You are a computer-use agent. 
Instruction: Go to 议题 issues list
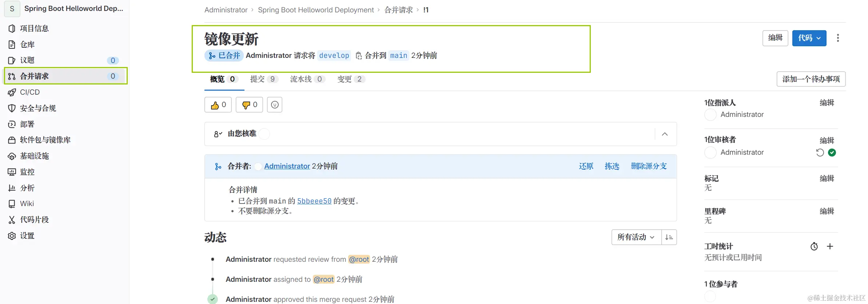pyautogui.click(x=27, y=60)
